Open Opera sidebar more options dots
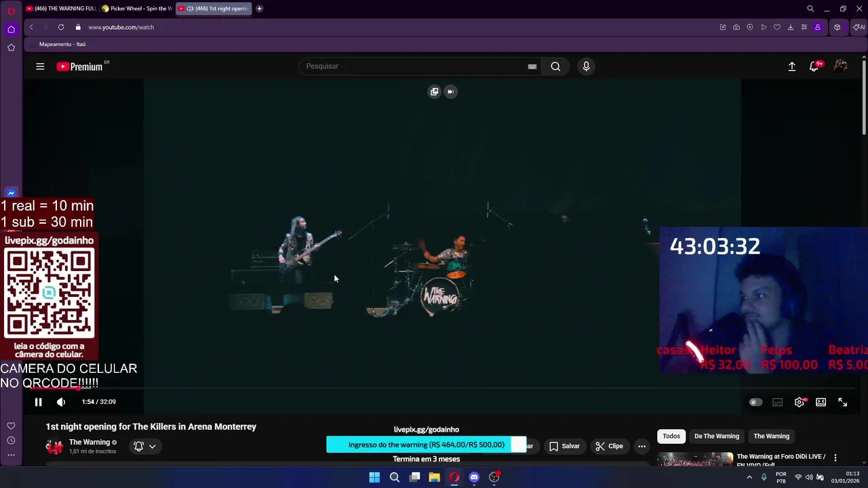 (11, 455)
